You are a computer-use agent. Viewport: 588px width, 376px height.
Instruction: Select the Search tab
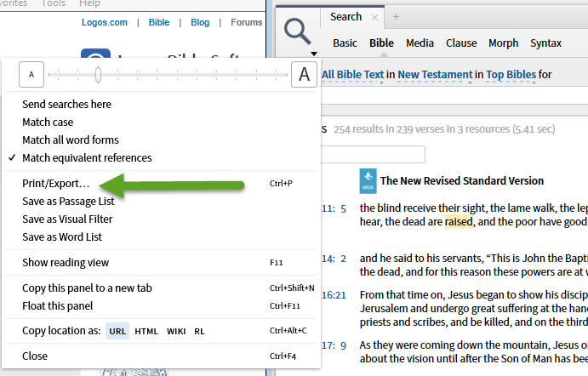(x=345, y=17)
